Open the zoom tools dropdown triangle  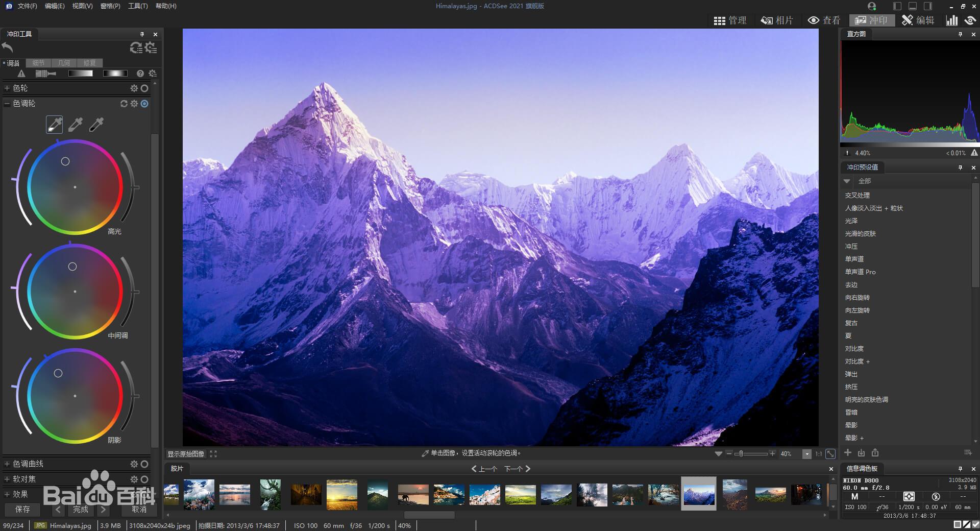tap(719, 453)
